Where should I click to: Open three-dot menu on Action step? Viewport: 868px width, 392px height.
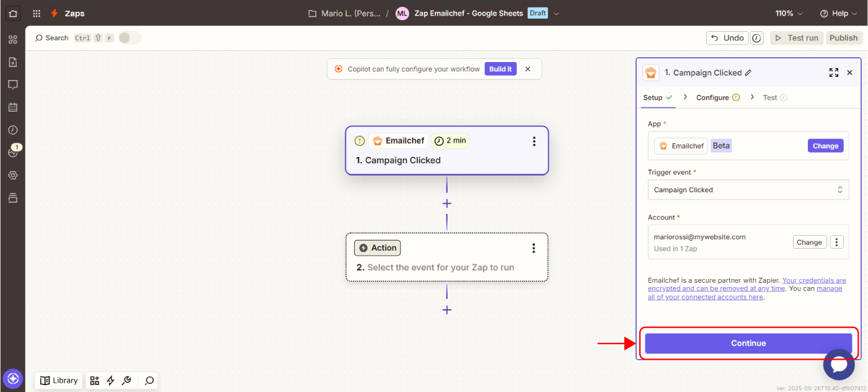pyautogui.click(x=534, y=248)
